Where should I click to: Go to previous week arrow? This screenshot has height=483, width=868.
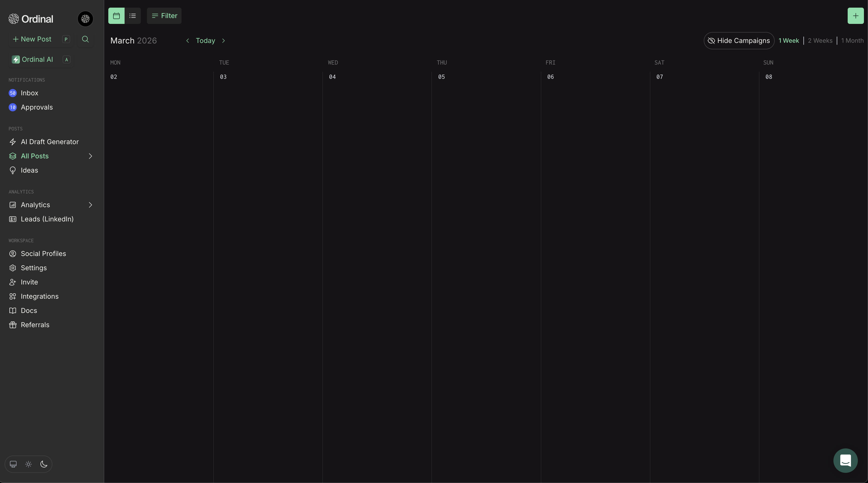click(x=188, y=41)
